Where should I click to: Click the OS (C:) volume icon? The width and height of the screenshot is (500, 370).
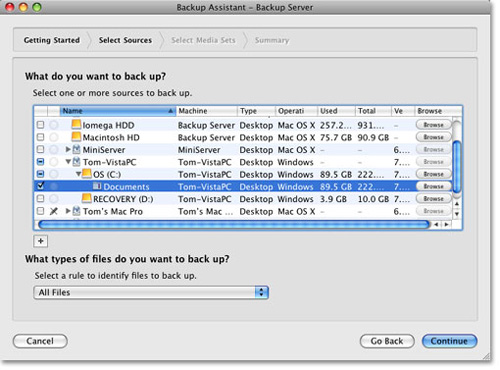[87, 173]
